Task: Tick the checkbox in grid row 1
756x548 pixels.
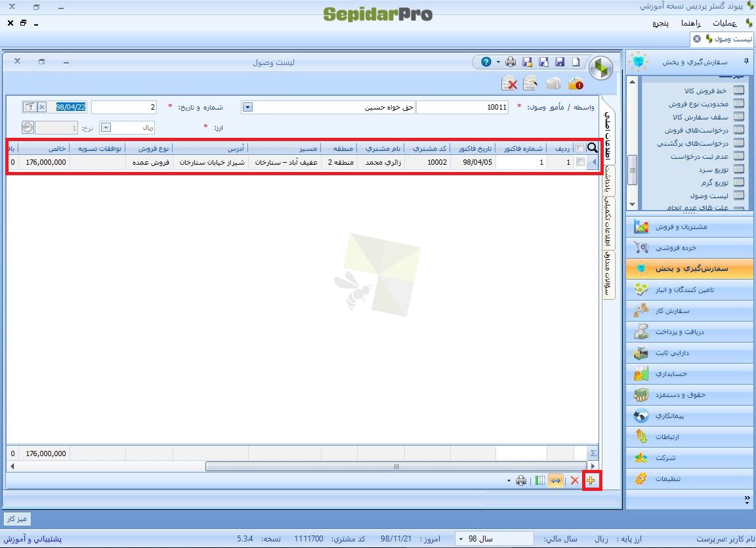Action: (x=581, y=162)
